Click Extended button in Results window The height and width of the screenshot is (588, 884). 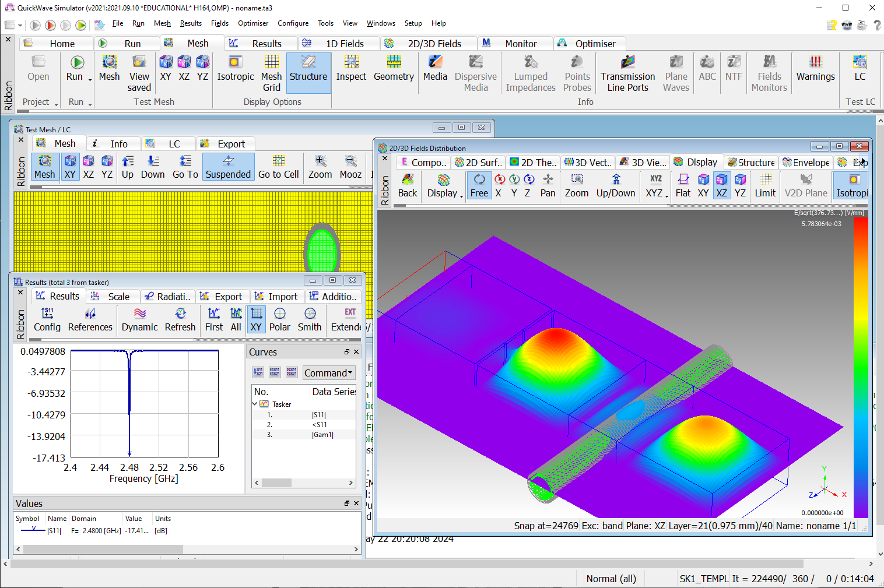[346, 319]
